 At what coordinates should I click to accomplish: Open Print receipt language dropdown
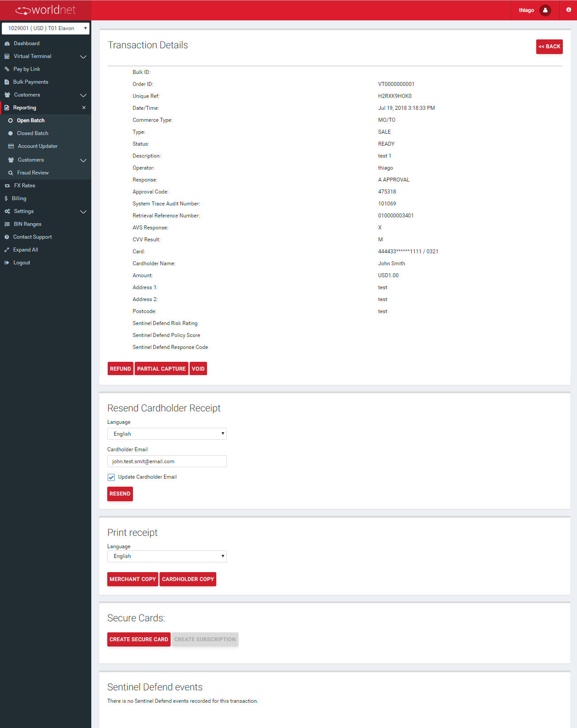point(167,556)
